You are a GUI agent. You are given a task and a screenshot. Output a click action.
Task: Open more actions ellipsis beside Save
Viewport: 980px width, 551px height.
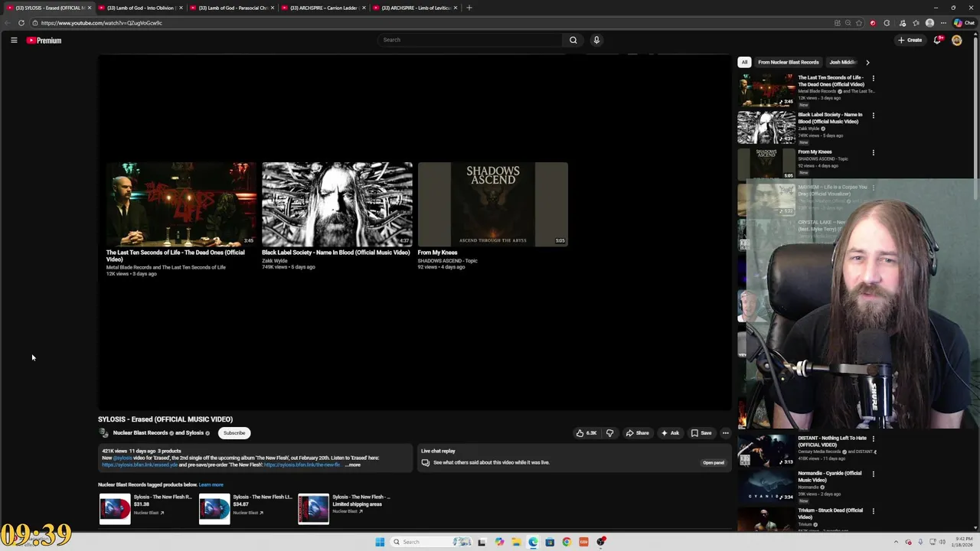click(x=726, y=433)
